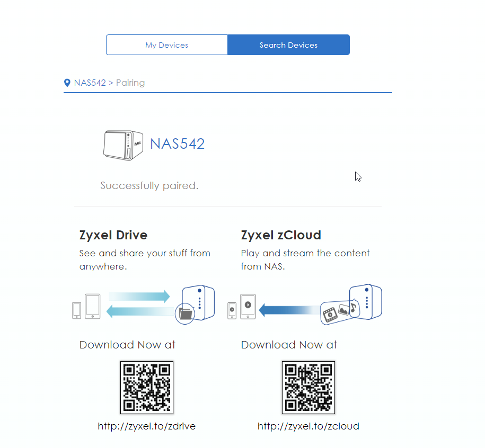This screenshot has width=485, height=448.
Task: Click the Zyxel Drive heading
Action: pyautogui.click(x=113, y=235)
